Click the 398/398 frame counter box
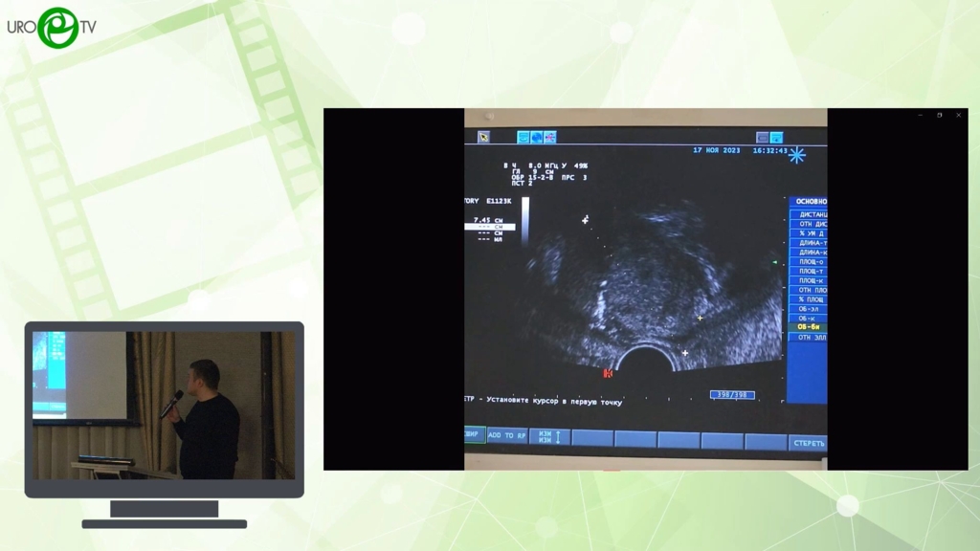Screen dimensions: 980x551 pos(731,394)
